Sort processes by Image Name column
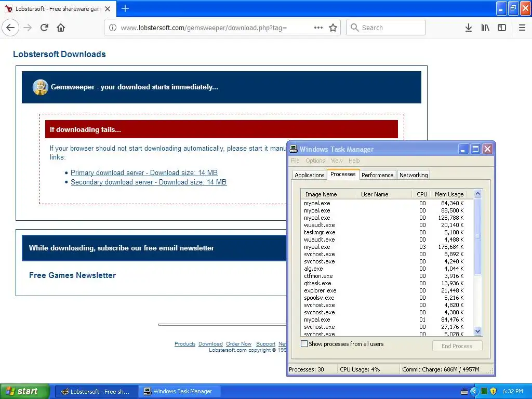The width and height of the screenshot is (532, 399). [x=328, y=194]
